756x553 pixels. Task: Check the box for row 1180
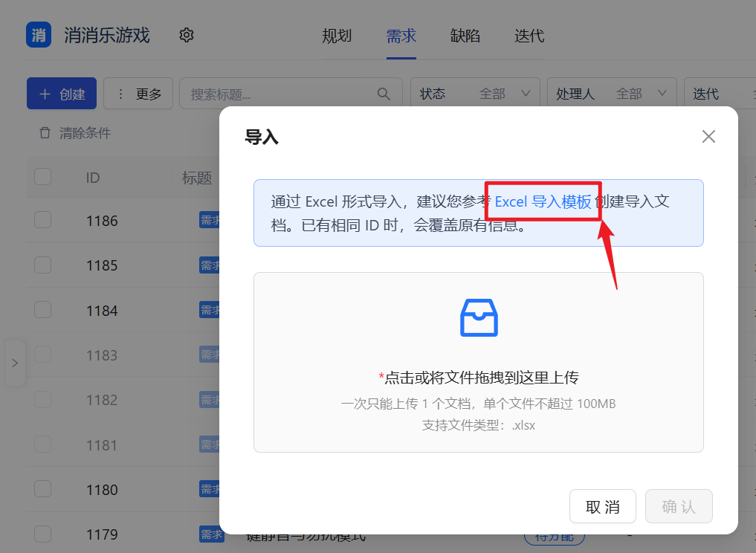43,489
